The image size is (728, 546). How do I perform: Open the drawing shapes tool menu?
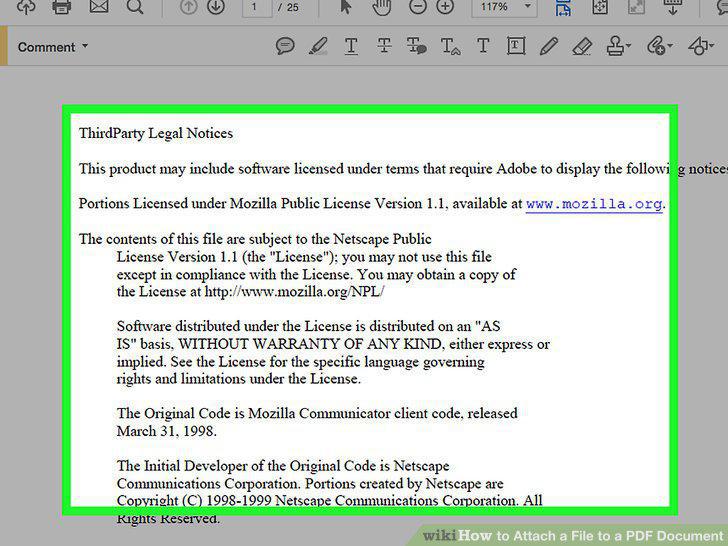pyautogui.click(x=701, y=46)
